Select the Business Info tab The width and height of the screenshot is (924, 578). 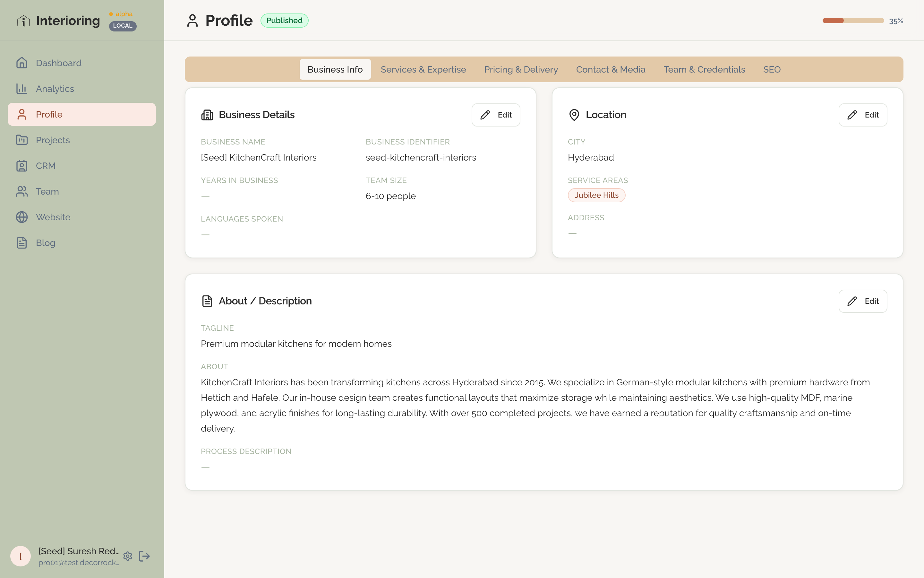click(x=335, y=69)
